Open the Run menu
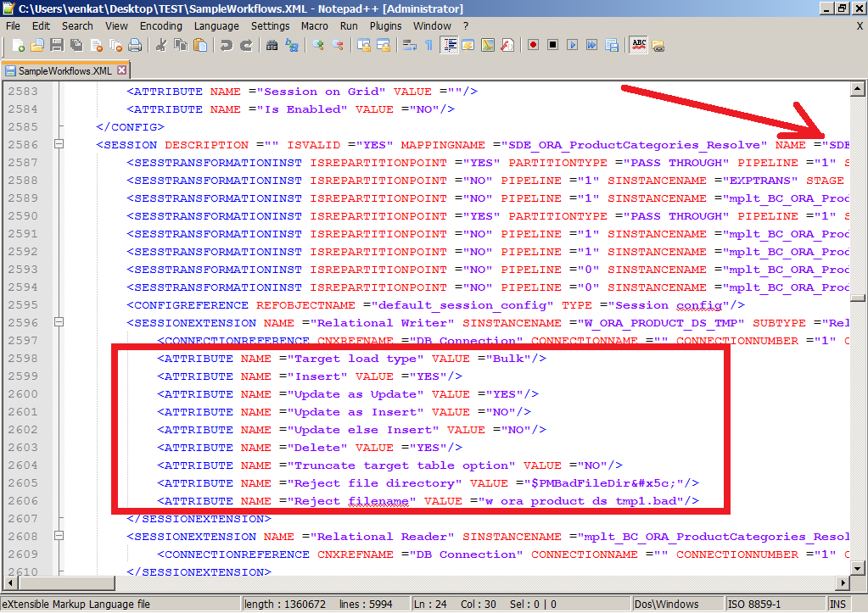 [349, 26]
